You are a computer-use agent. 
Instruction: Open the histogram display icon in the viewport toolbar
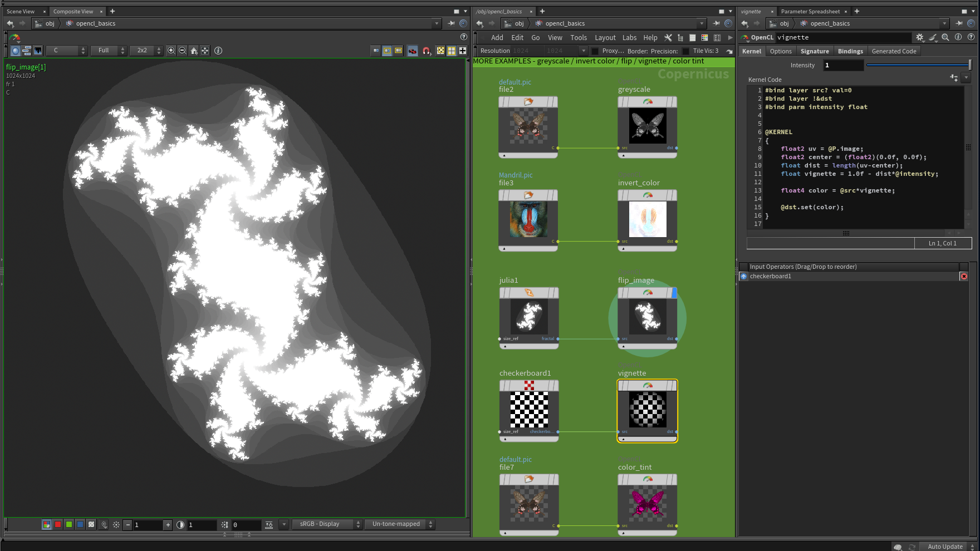click(38, 51)
